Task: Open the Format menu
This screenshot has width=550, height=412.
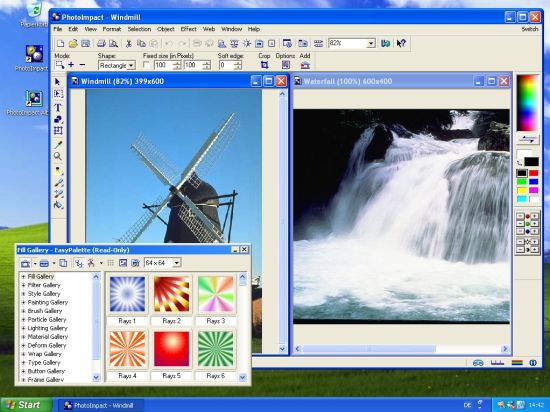Action: click(x=112, y=29)
